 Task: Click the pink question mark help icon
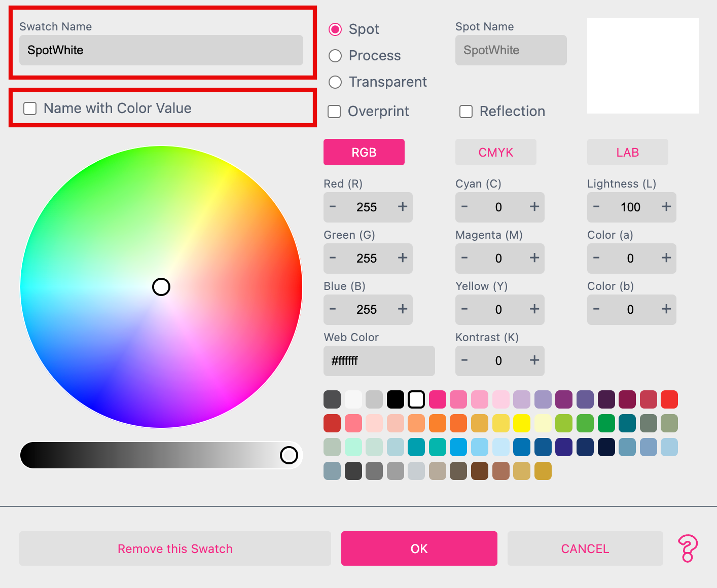coord(688,548)
